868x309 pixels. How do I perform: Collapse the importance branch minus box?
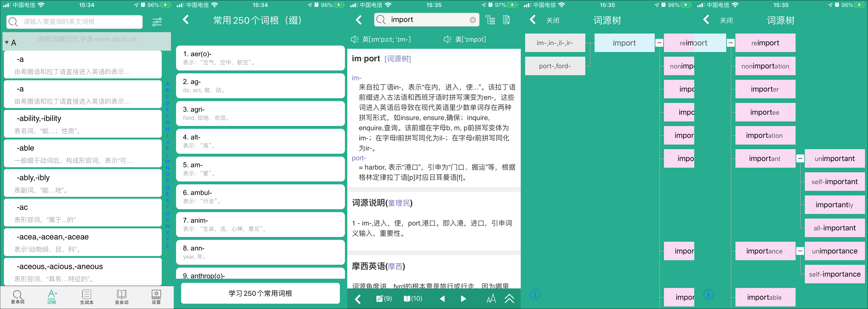coord(800,251)
